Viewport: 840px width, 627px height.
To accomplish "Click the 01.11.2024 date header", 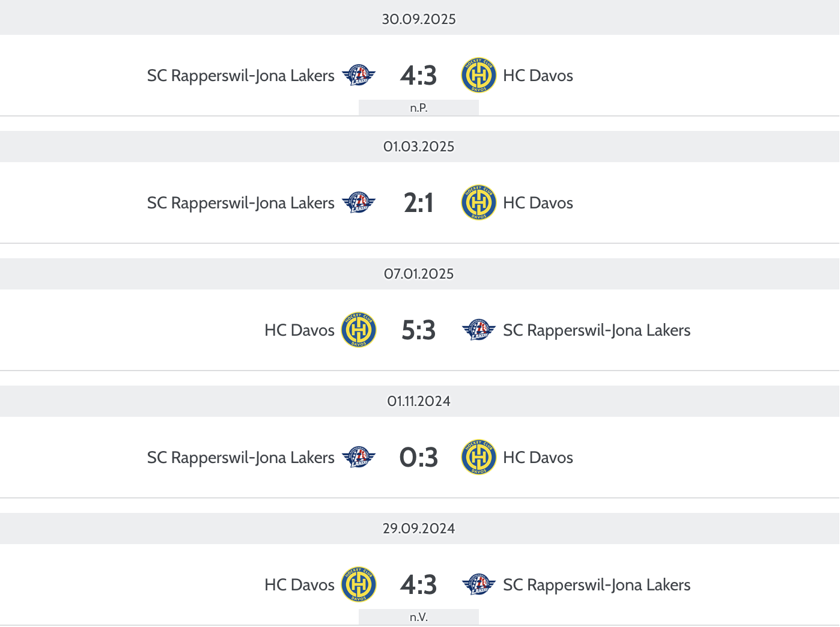I will [x=419, y=401].
